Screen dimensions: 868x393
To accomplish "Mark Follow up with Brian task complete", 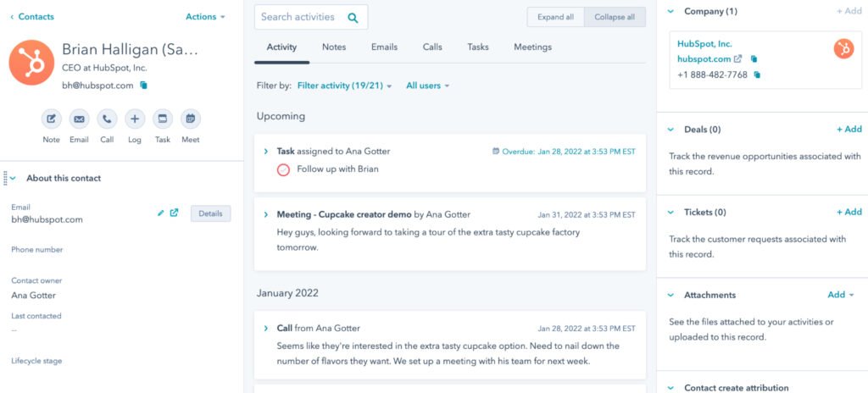I will pos(283,170).
